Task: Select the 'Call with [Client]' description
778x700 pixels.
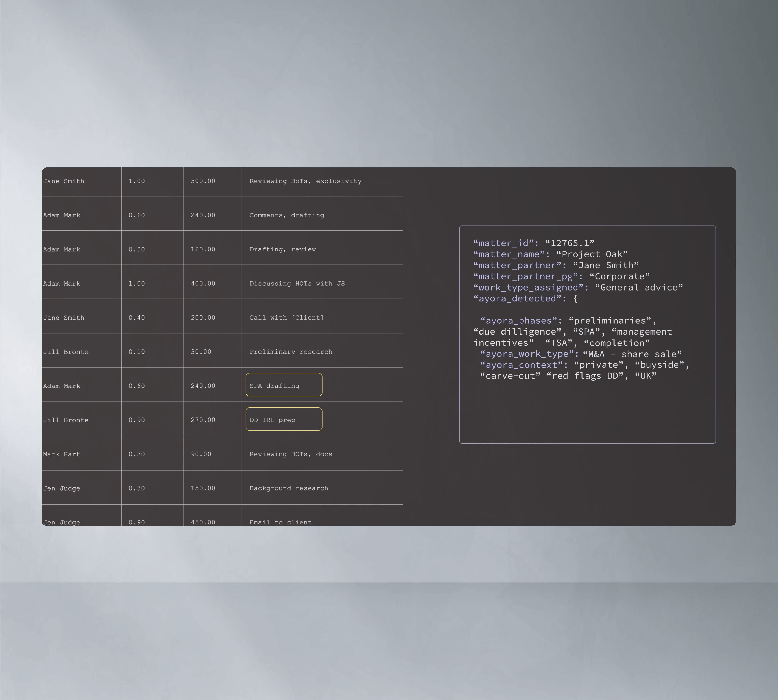Action: click(287, 318)
